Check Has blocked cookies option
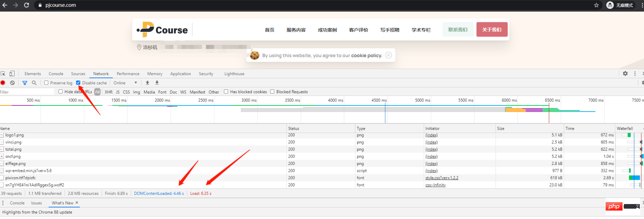This screenshot has width=644, height=219. pyautogui.click(x=226, y=92)
